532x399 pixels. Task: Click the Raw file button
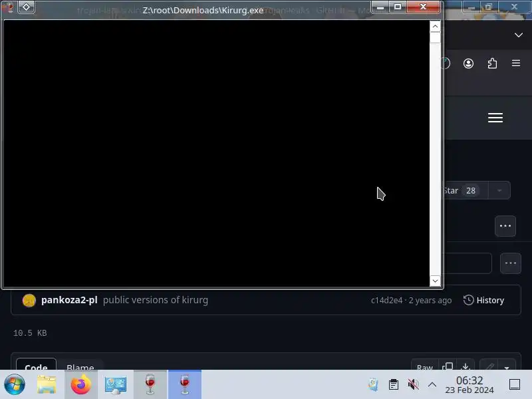pyautogui.click(x=425, y=366)
